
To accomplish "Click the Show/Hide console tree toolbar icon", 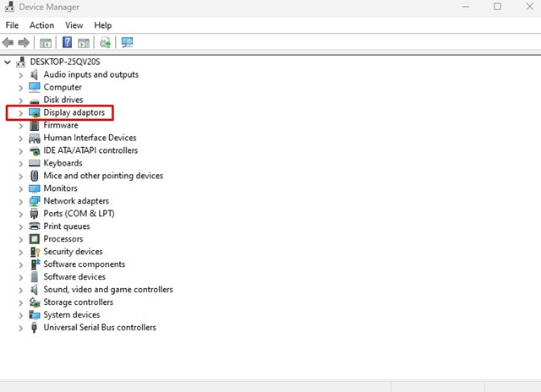I will [46, 42].
